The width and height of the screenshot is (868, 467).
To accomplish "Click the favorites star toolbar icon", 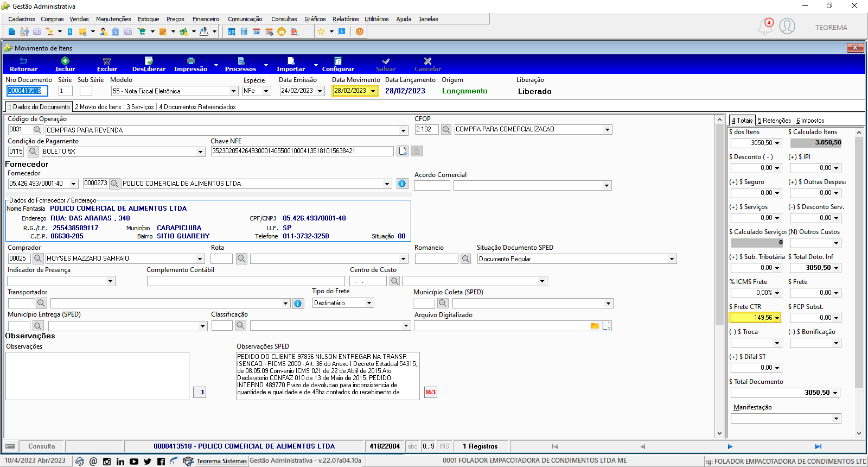I will (x=321, y=31).
